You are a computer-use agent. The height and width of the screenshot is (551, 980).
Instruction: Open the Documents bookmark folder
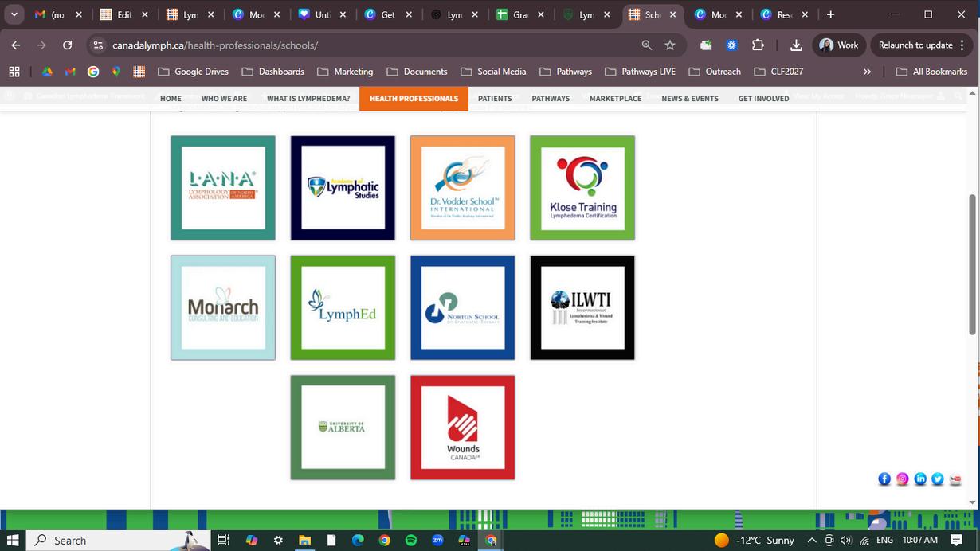[x=417, y=72]
